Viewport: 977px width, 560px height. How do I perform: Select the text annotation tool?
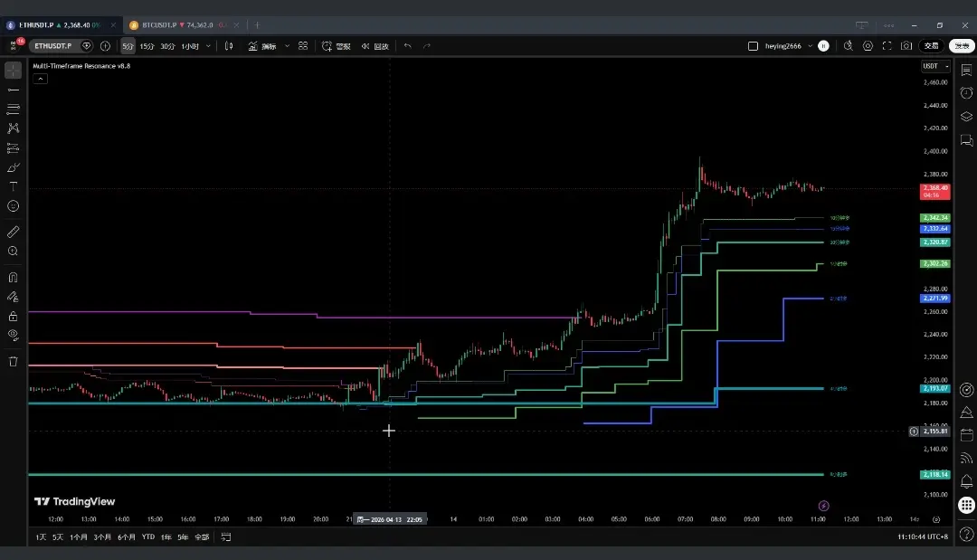tap(13, 186)
